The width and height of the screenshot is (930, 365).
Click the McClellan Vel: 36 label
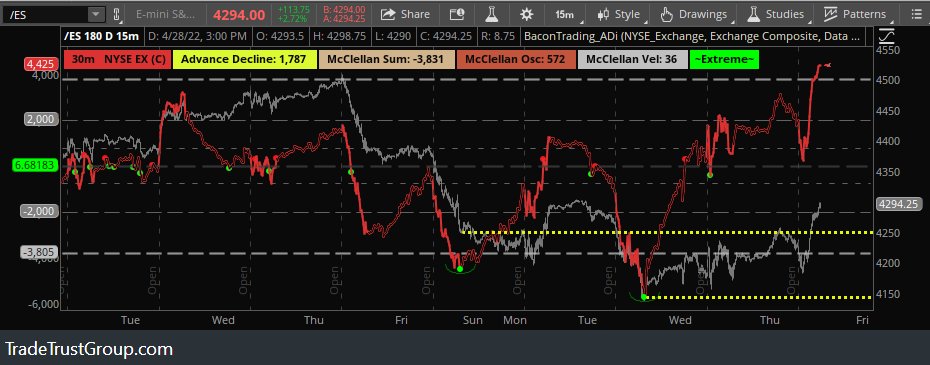(632, 59)
